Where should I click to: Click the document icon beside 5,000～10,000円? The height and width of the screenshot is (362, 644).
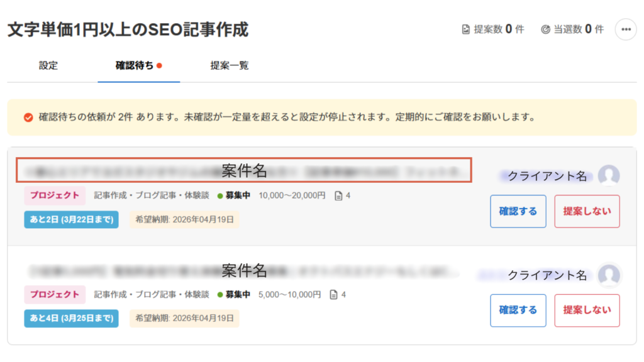(334, 295)
